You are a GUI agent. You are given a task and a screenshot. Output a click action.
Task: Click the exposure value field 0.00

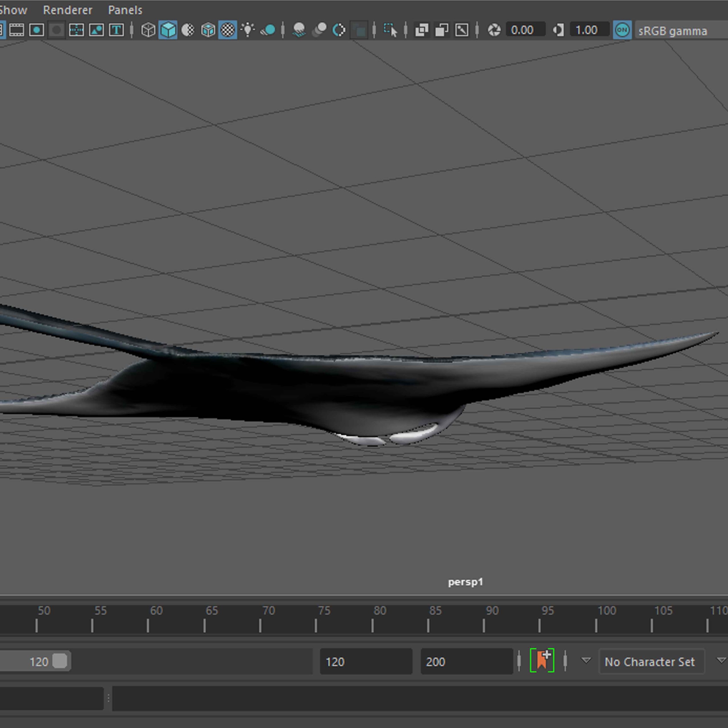coord(525,30)
